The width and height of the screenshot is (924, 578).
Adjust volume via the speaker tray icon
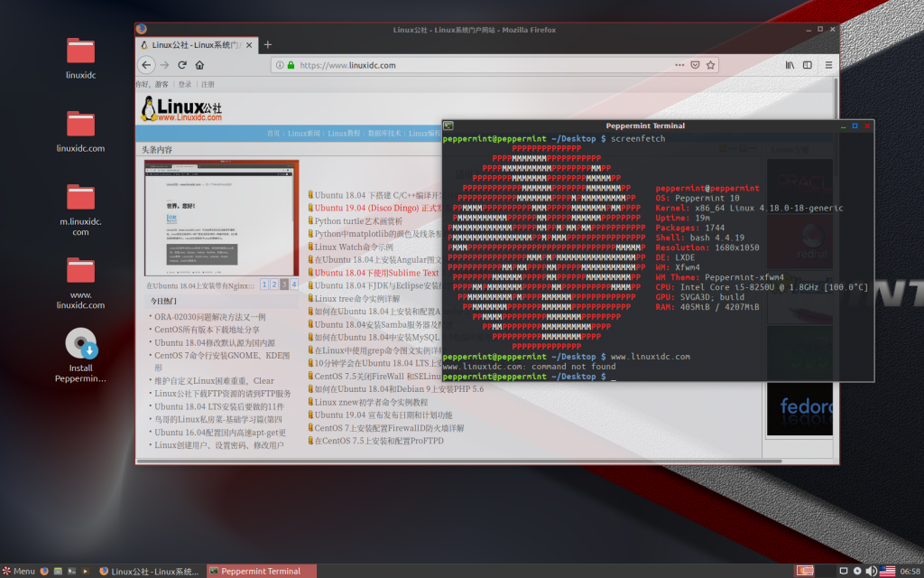point(872,570)
